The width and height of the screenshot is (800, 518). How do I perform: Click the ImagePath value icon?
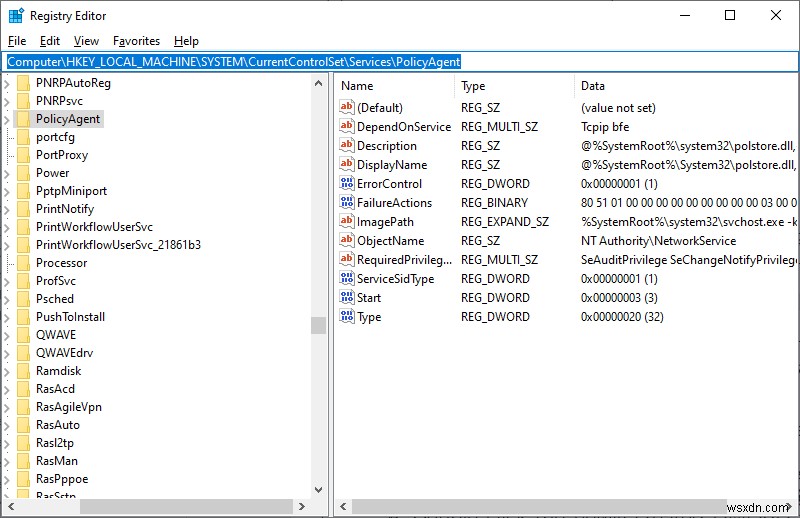[347, 221]
